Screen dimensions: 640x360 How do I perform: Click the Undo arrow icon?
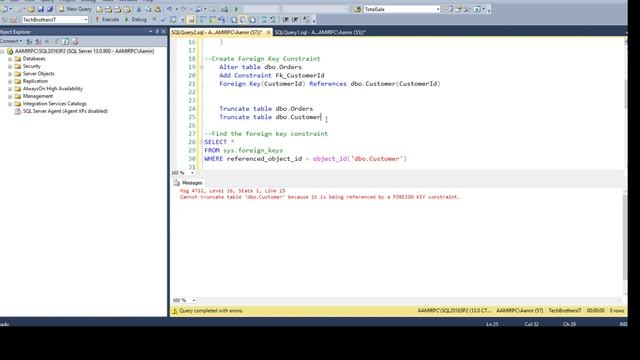click(169, 9)
